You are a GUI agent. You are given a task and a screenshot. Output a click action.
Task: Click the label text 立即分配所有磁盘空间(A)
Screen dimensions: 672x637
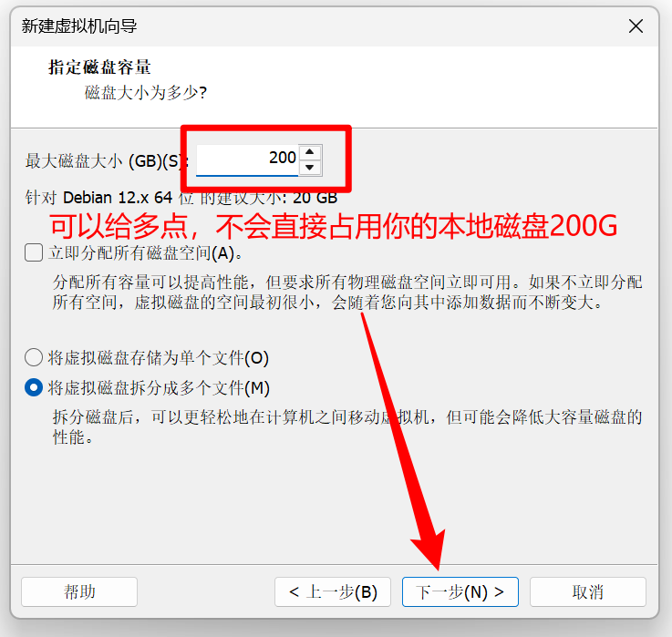tap(145, 252)
